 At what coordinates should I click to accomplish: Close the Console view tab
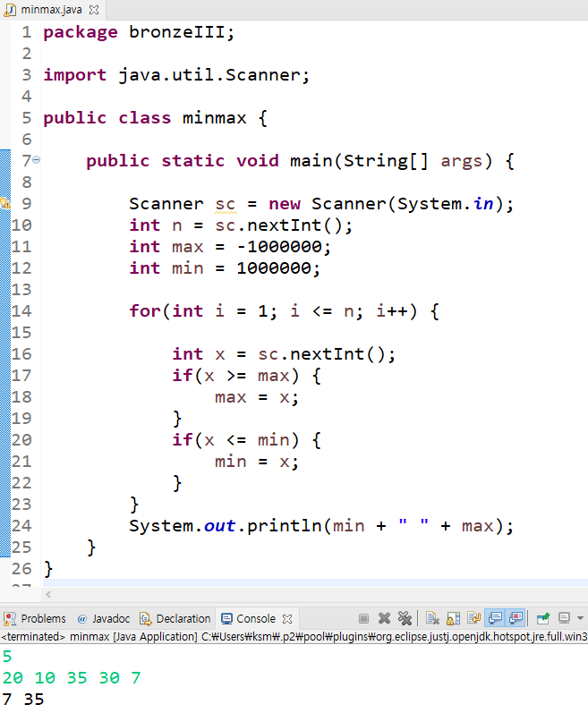tap(287, 619)
